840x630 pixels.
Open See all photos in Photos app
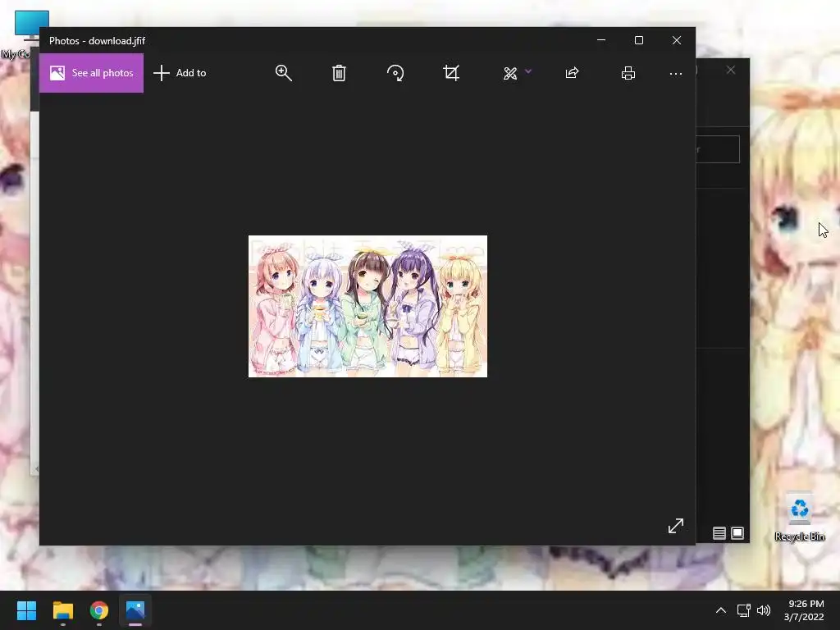coord(91,73)
